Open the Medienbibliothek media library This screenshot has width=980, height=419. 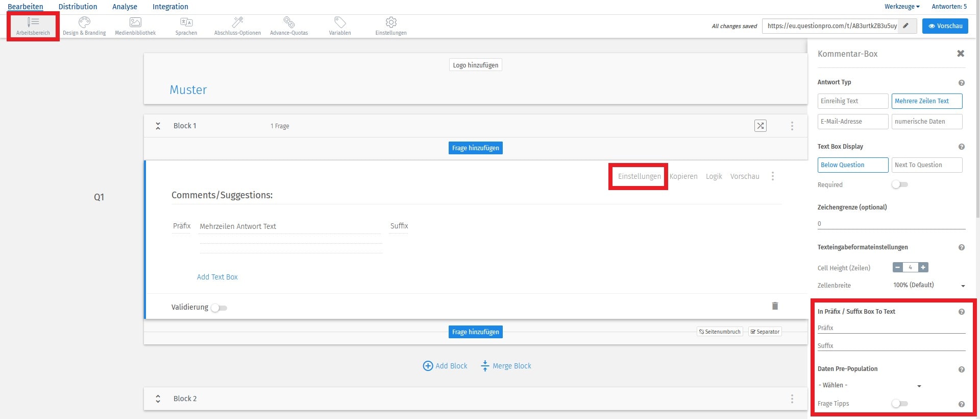(135, 26)
